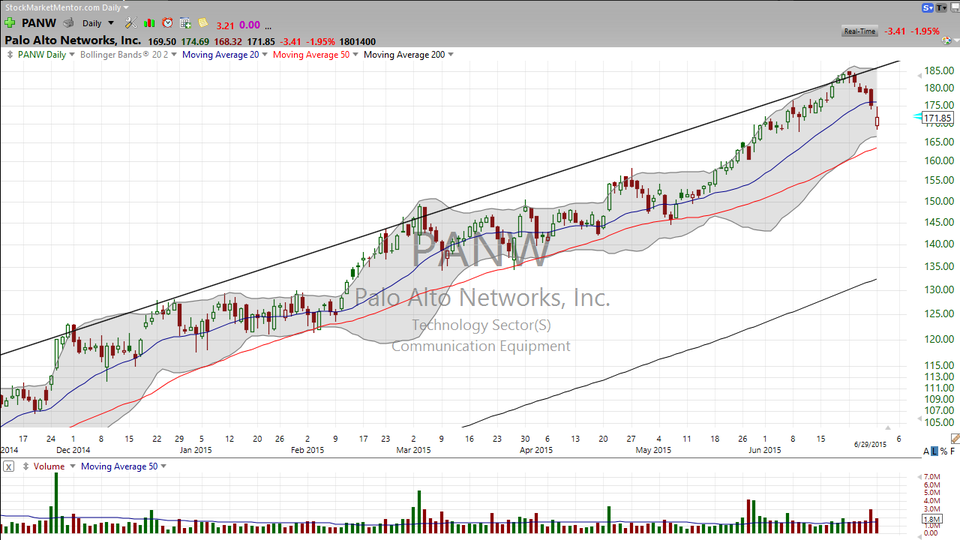Open the alarm clock alert icon

167,23
